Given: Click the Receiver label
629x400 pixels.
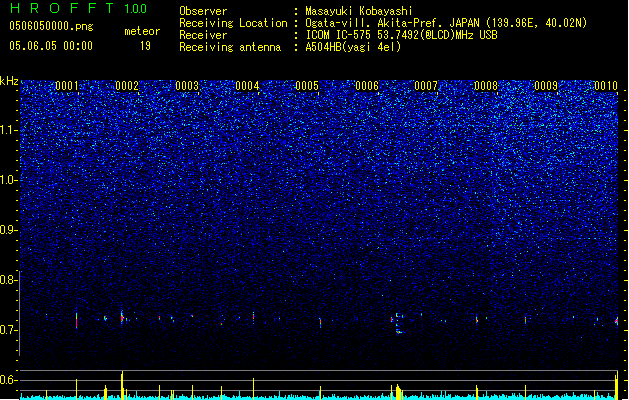Looking at the screenshot, I should (203, 35).
